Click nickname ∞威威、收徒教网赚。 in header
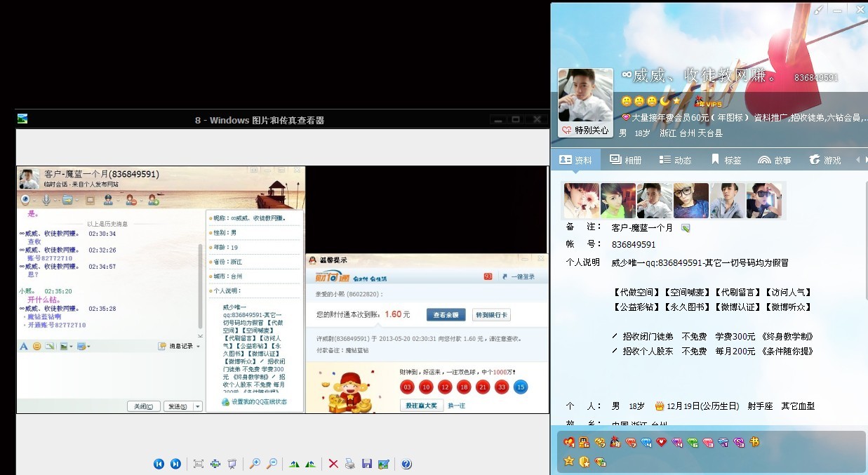This screenshot has width=868, height=475. tap(699, 76)
